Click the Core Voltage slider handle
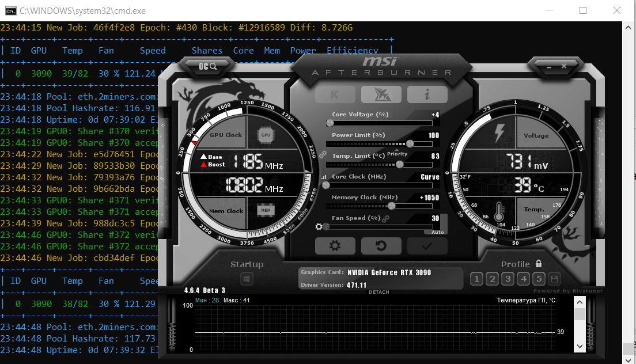This screenshot has width=636, height=364. click(330, 123)
